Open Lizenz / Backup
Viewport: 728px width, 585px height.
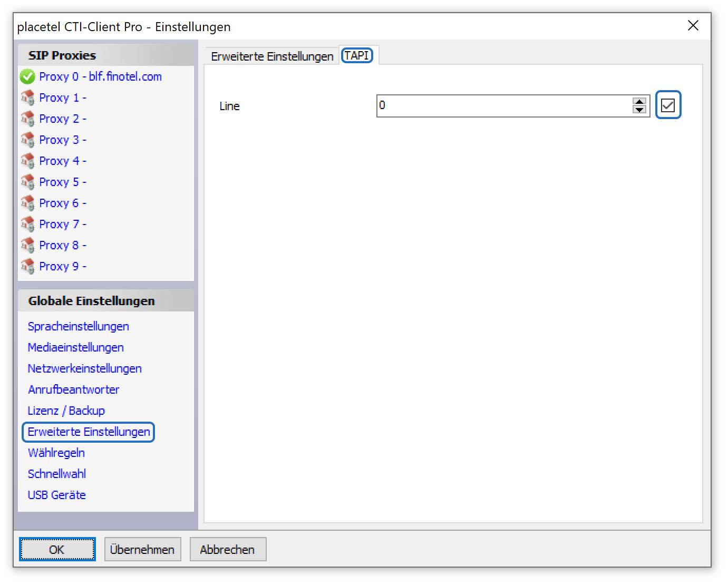(x=66, y=411)
